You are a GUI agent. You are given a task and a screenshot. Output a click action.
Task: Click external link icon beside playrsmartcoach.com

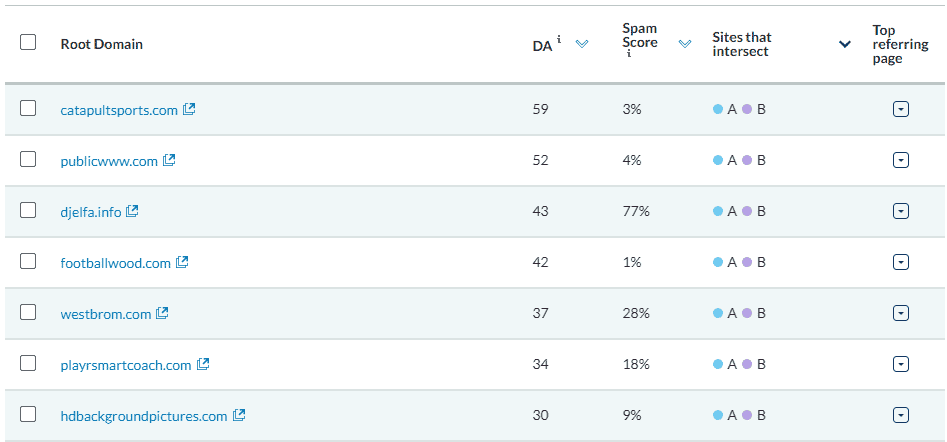(203, 364)
